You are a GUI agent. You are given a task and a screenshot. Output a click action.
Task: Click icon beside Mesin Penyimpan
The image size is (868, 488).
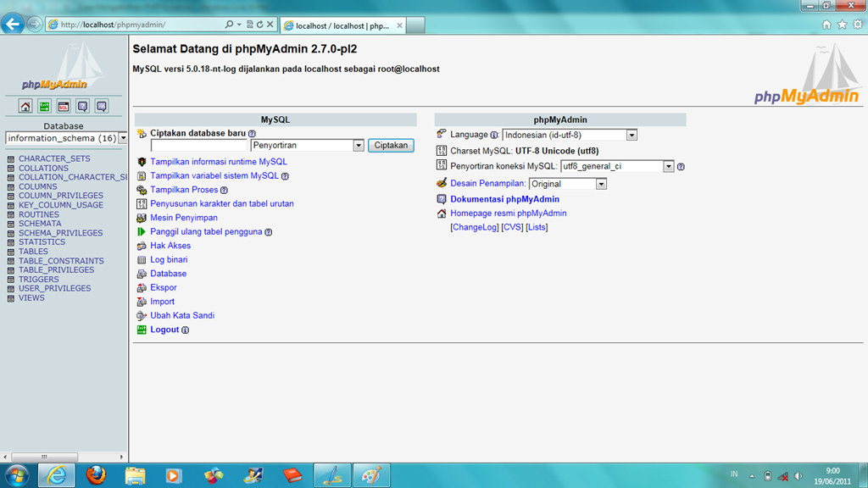142,218
